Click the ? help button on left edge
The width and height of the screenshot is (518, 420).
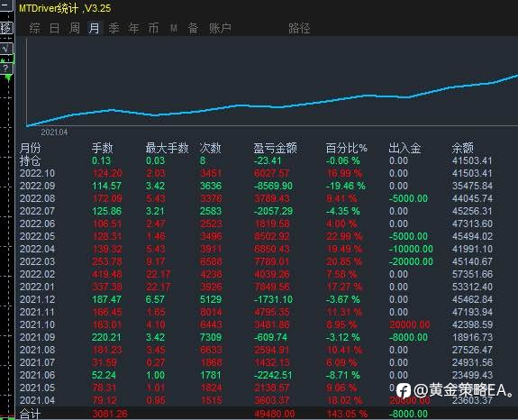tap(6, 68)
